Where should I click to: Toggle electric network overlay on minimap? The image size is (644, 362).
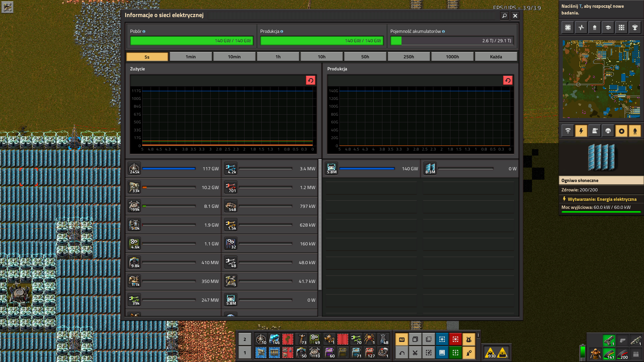pos(581,131)
